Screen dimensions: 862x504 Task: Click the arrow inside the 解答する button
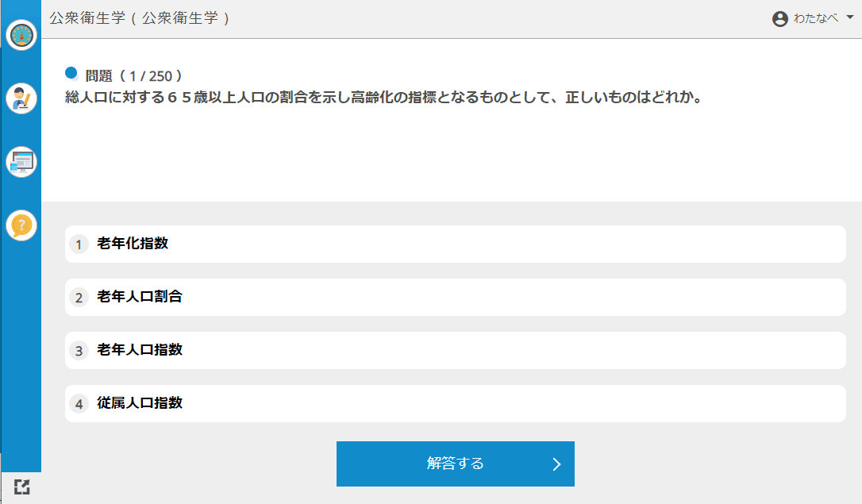[558, 464]
